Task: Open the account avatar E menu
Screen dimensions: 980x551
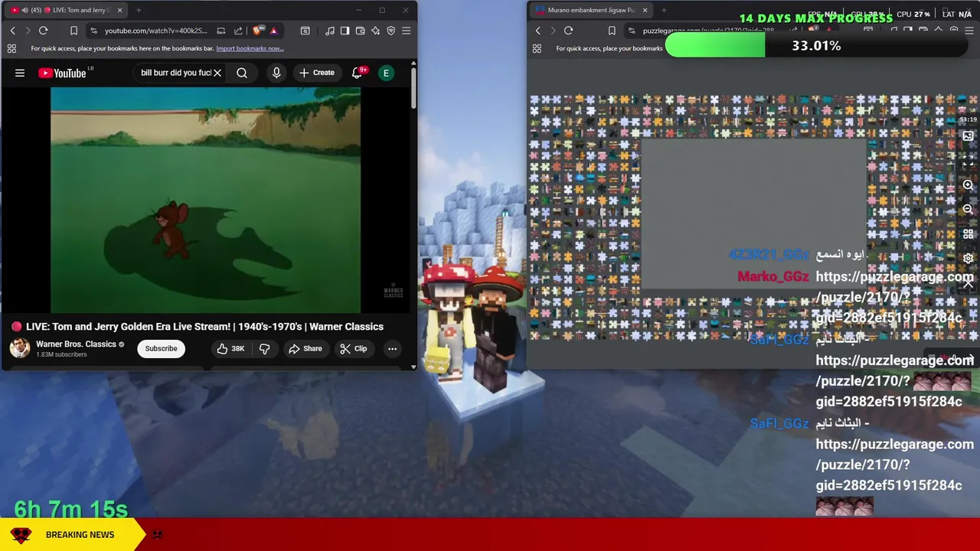Action: pos(387,73)
